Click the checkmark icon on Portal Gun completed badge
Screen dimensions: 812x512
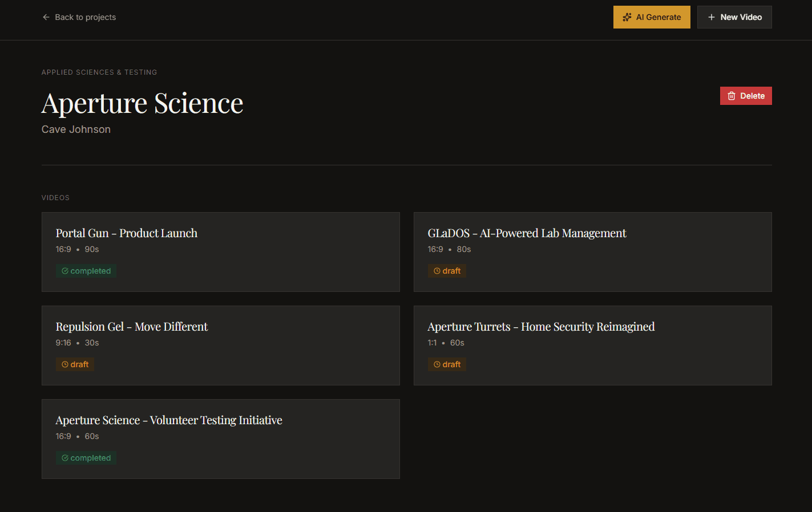click(x=65, y=270)
